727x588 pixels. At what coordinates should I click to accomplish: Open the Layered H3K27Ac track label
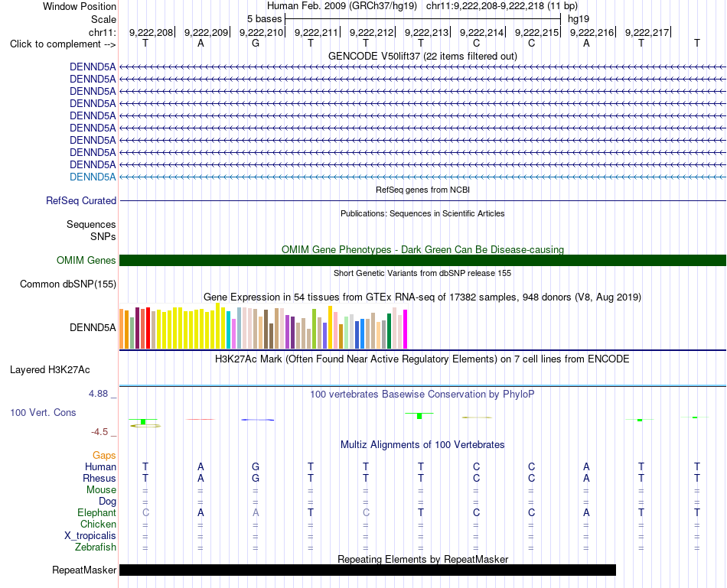50,370
